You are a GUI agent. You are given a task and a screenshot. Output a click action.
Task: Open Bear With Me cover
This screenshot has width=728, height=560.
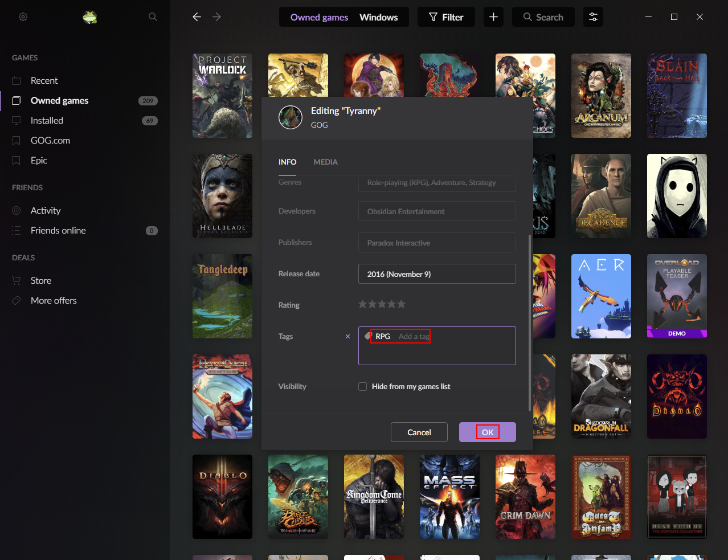point(677,497)
